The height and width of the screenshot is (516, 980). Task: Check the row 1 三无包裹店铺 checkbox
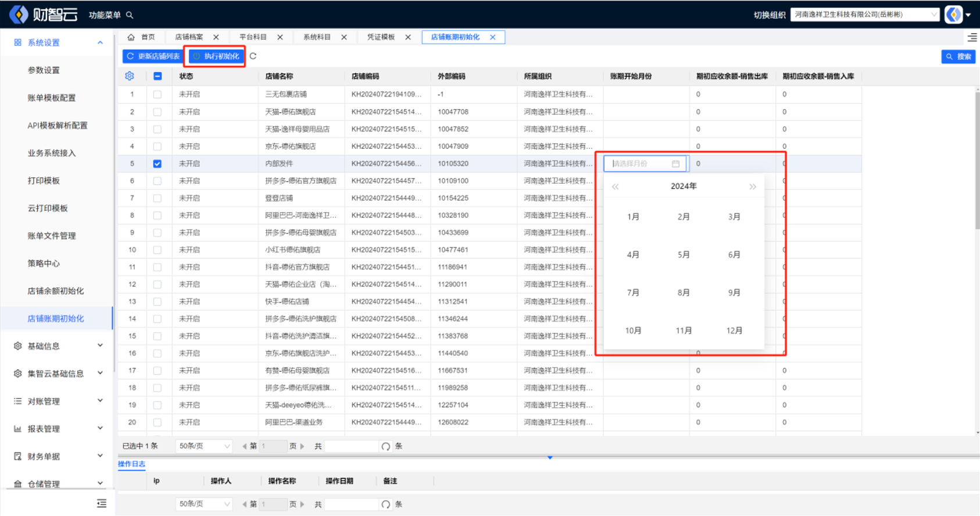tap(158, 94)
